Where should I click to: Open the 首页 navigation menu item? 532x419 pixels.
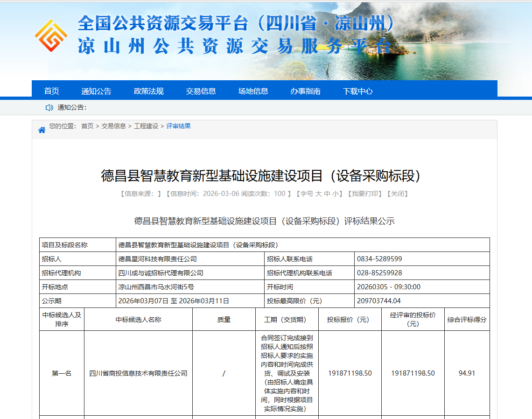pos(52,91)
